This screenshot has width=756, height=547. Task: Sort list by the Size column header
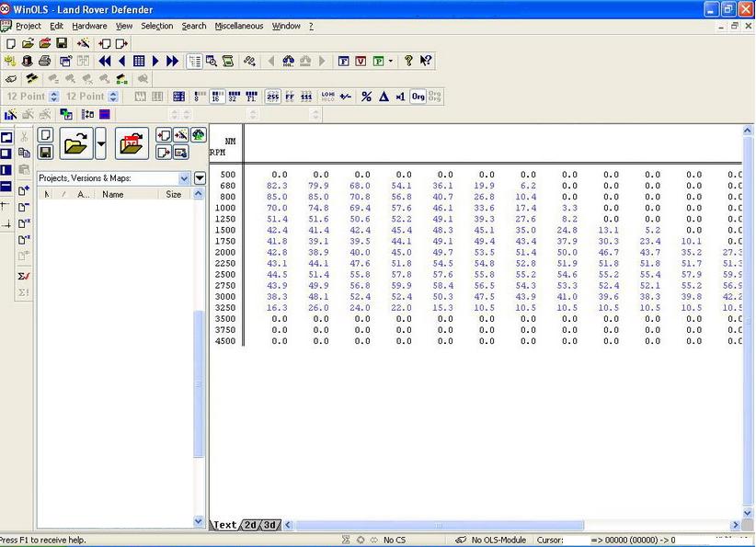[x=174, y=194]
